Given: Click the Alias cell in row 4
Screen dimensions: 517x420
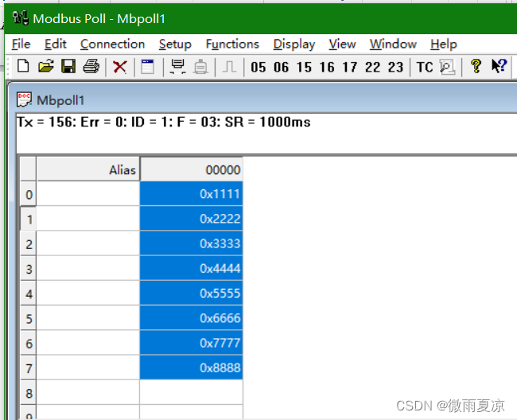Looking at the screenshot, I should (x=88, y=293).
